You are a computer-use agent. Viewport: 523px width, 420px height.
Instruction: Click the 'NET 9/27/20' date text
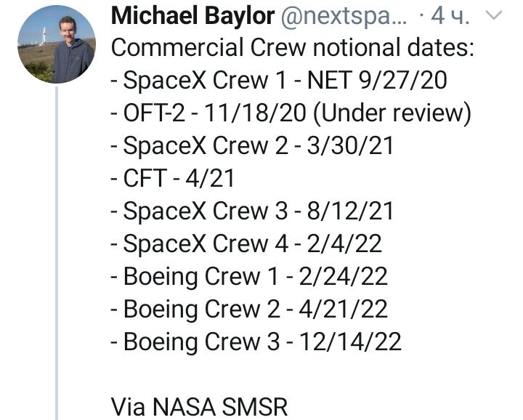(x=377, y=81)
